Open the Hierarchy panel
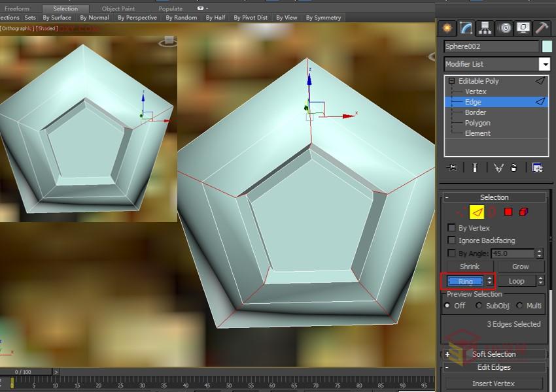This screenshot has width=556, height=392. [x=485, y=27]
